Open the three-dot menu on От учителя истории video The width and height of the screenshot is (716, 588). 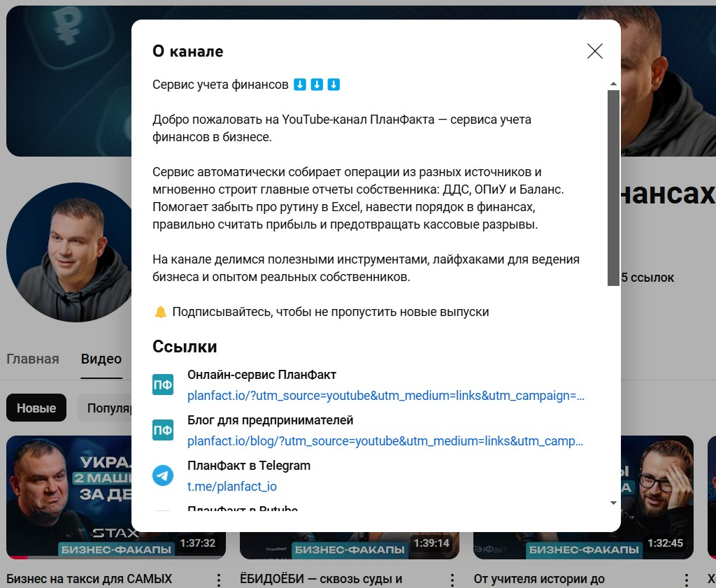[x=685, y=579]
